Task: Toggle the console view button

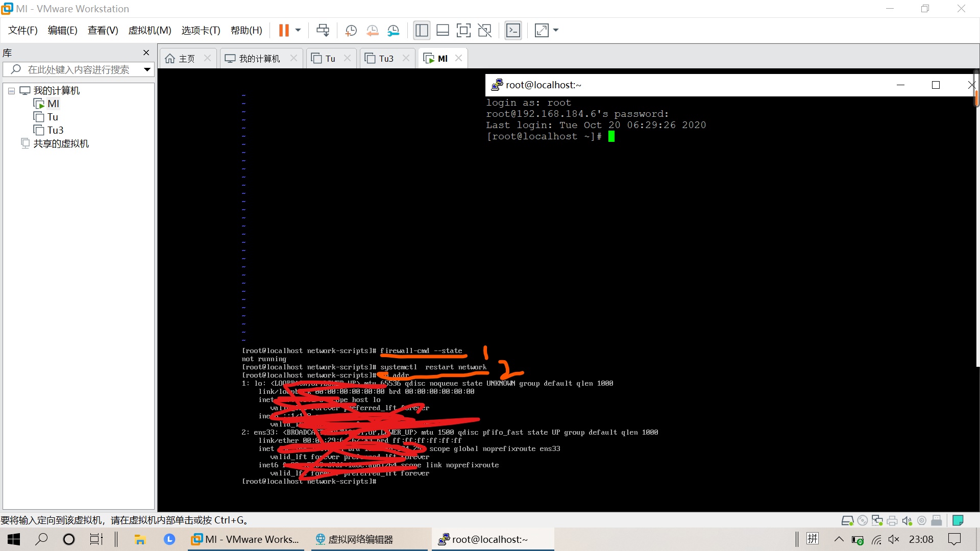Action: point(513,31)
